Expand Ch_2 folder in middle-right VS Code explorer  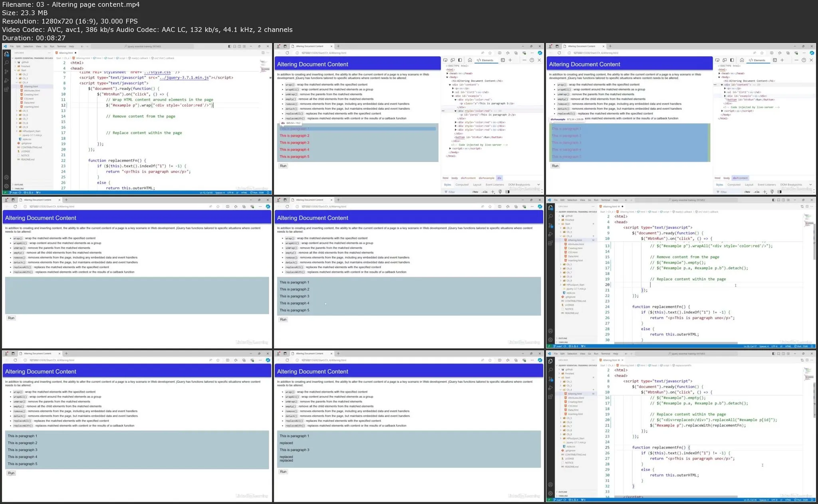tap(569, 228)
